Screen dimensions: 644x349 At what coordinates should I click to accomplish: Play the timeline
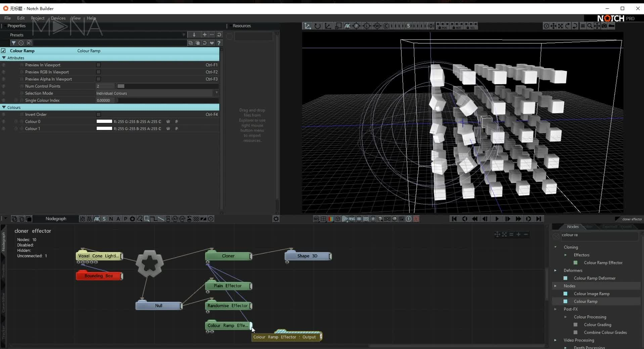pyautogui.click(x=497, y=219)
